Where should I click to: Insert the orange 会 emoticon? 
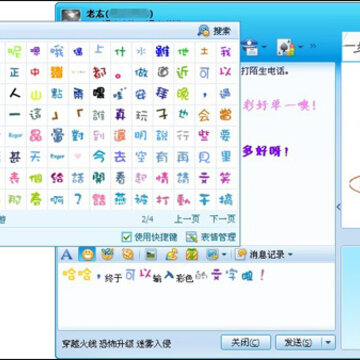pyautogui.click(x=204, y=115)
